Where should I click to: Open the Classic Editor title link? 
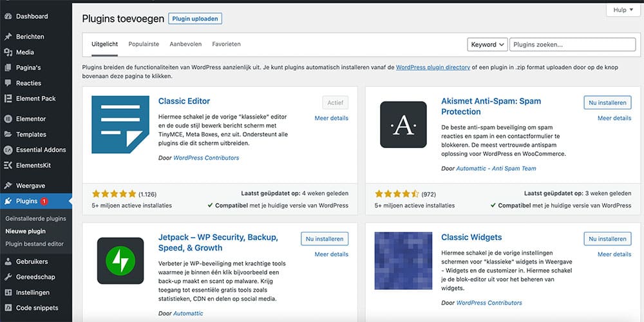[x=184, y=101]
